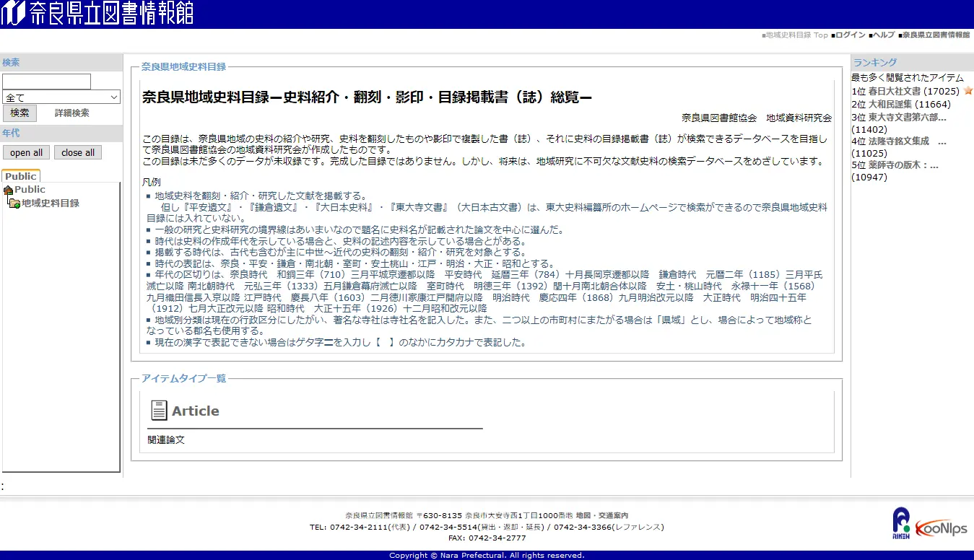Click 最も多く閲覧されたアイテム text
This screenshot has width=974, height=560.
pos(908,77)
